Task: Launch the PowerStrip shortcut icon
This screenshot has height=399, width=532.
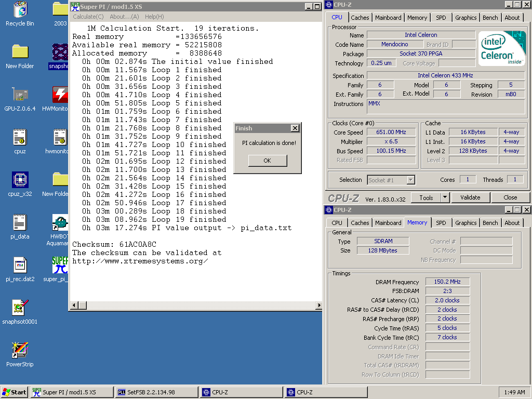Action: 20,351
